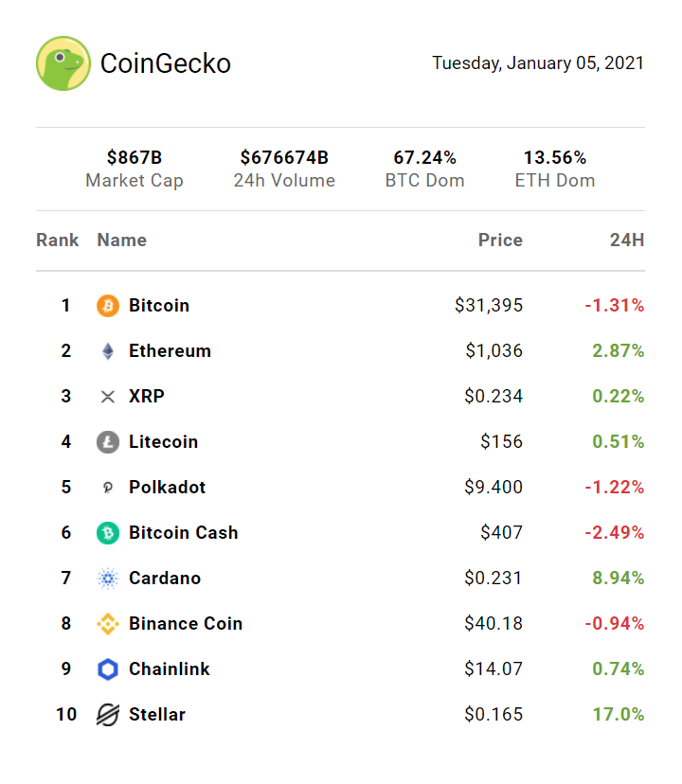Click the yellow Binance Coin icon
Image resolution: width=682 pixels, height=784 pixels.
click(x=108, y=624)
